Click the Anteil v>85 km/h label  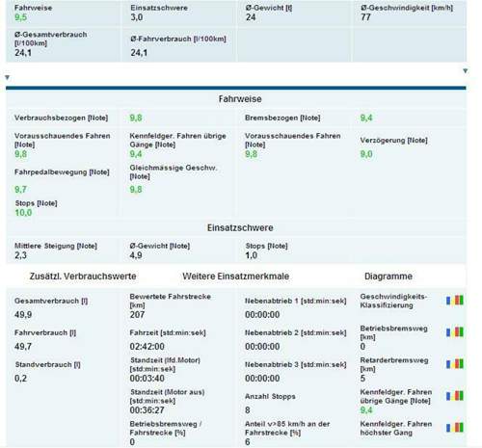287,428
